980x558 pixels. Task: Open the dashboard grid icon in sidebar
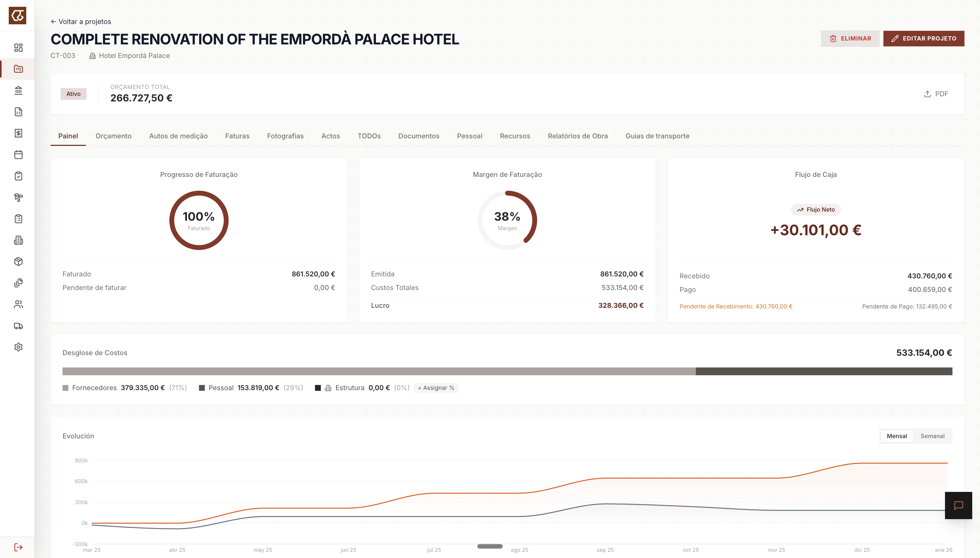click(x=18, y=48)
